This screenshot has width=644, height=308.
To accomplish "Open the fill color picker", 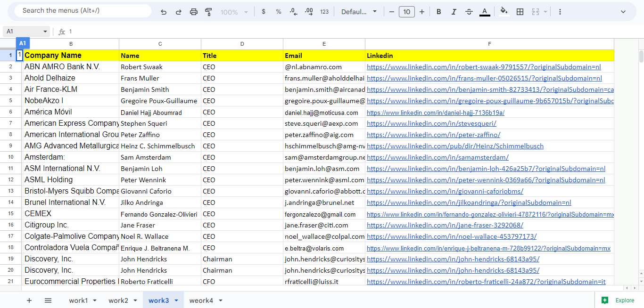I will pos(504,12).
